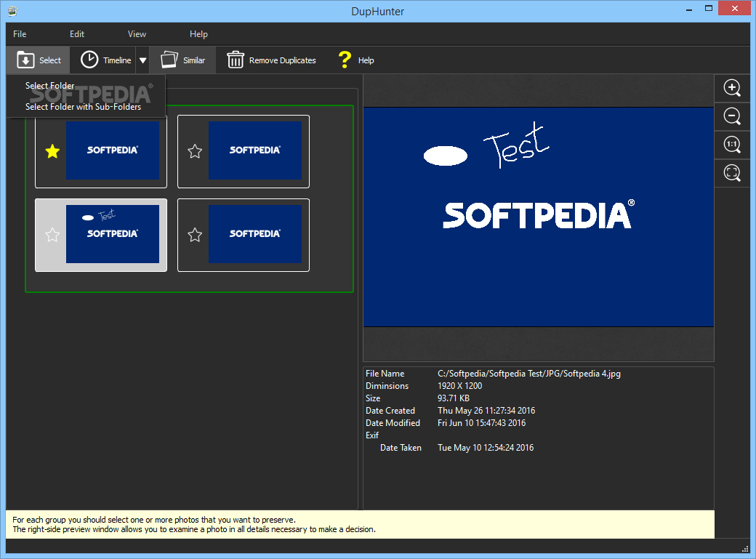Click the dimensions value 1920 X 1200

pyautogui.click(x=459, y=386)
